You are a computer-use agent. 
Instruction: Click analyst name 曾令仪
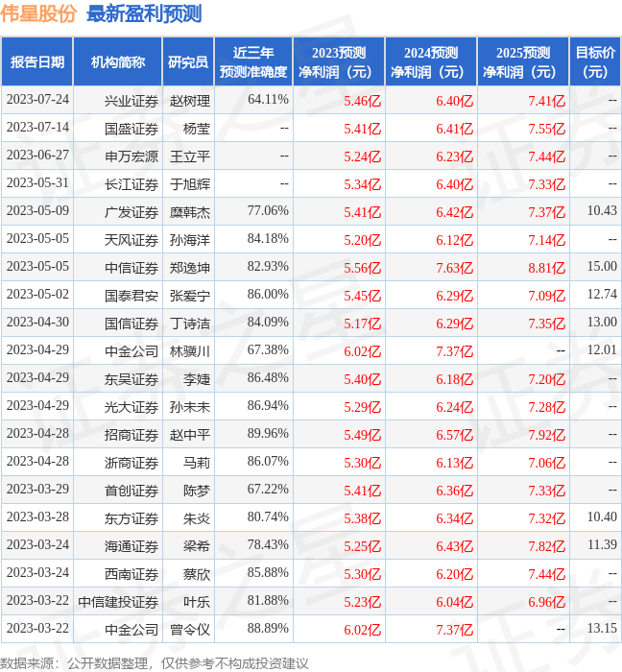coord(190,631)
